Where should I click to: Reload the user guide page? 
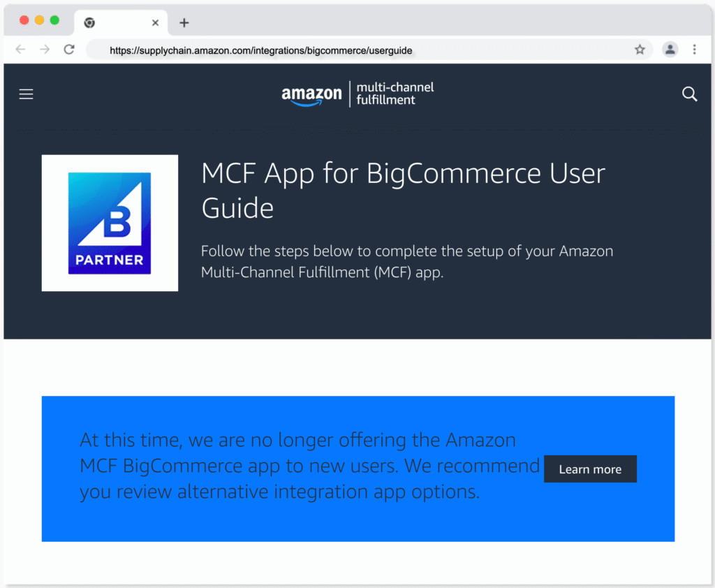(68, 50)
